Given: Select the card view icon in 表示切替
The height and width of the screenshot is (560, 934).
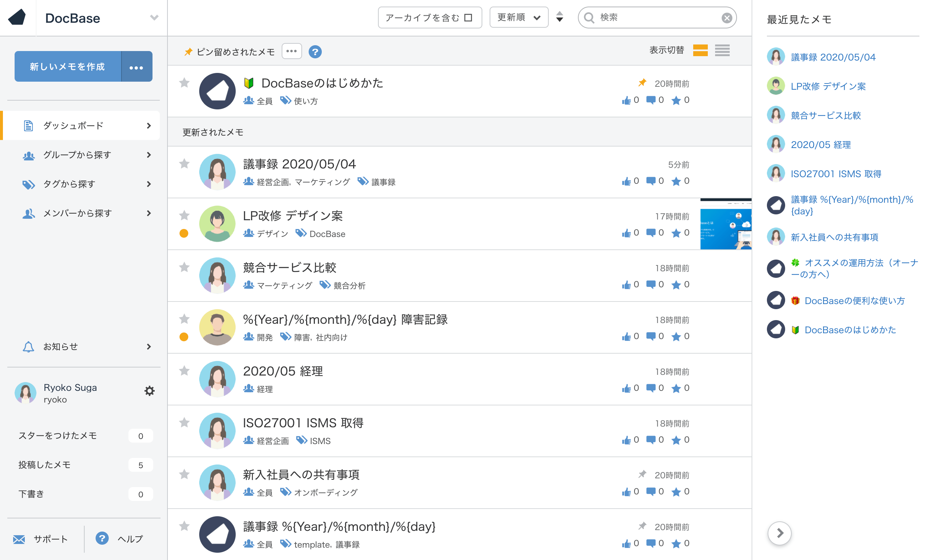Looking at the screenshot, I should 700,50.
